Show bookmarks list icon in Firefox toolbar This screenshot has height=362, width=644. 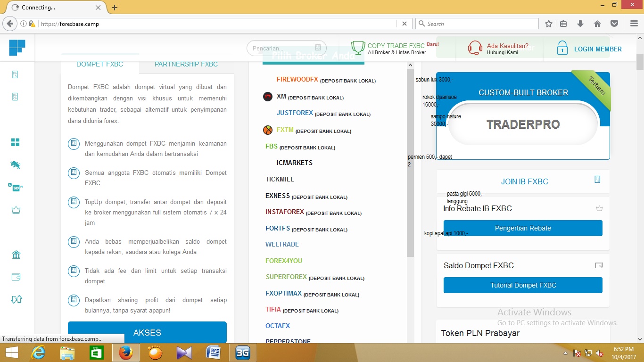tap(564, 24)
